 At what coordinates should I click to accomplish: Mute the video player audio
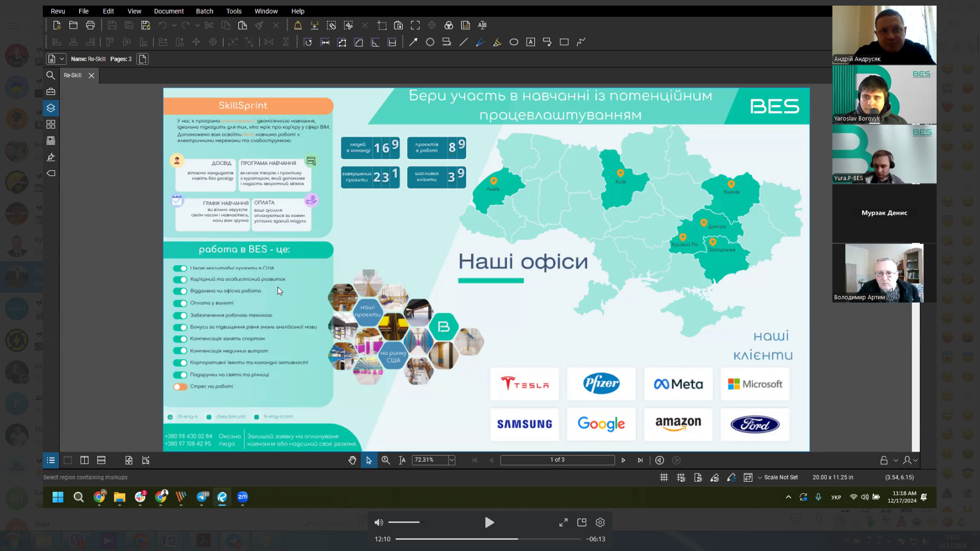(x=379, y=522)
